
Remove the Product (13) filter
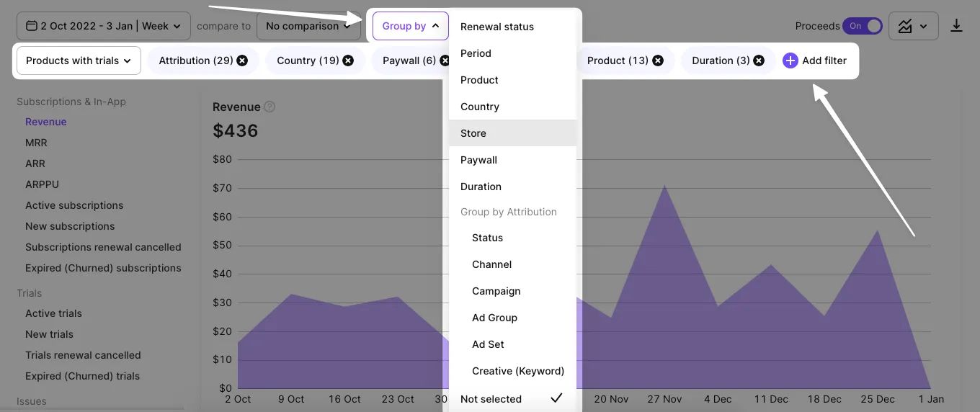pos(658,61)
